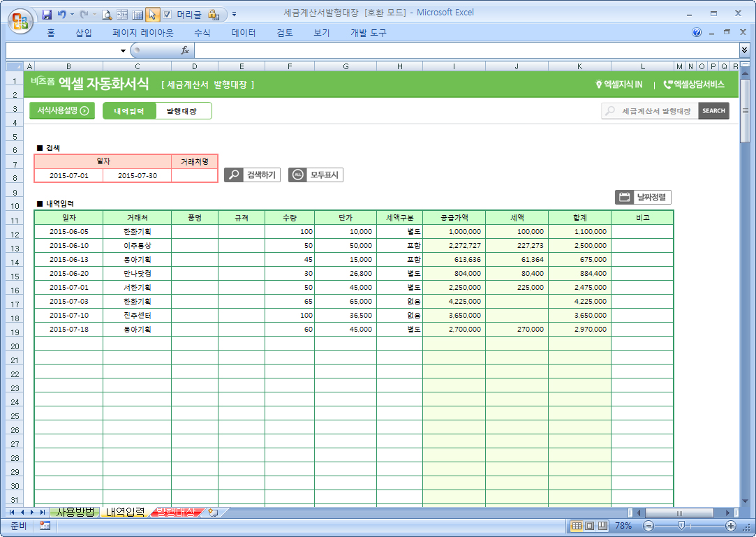Click the macro record icon in status bar

tap(45, 526)
